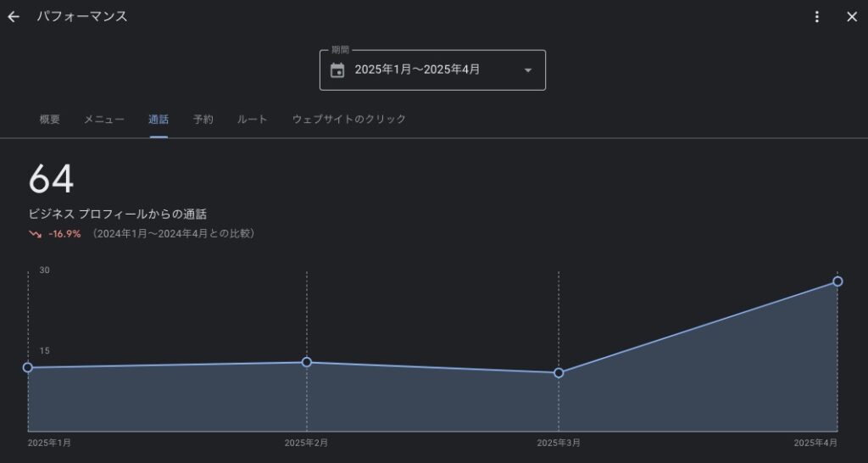The image size is (868, 463).
Task: Select the 2025年1月〜2025年4月 period text
Action: [x=417, y=70]
